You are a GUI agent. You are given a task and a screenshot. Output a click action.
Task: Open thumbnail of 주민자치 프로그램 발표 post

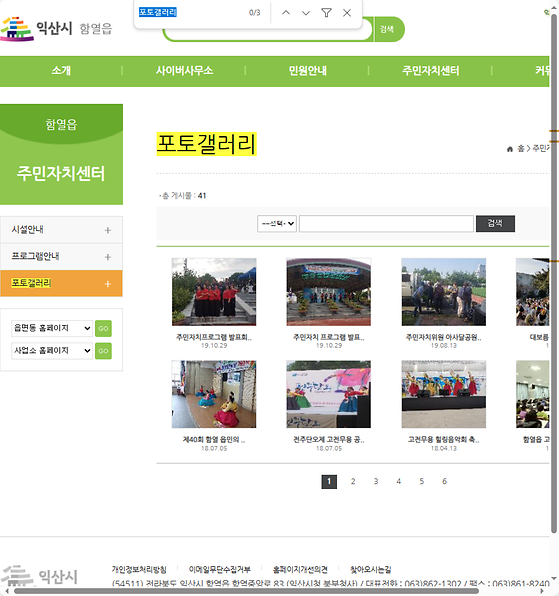click(x=329, y=292)
